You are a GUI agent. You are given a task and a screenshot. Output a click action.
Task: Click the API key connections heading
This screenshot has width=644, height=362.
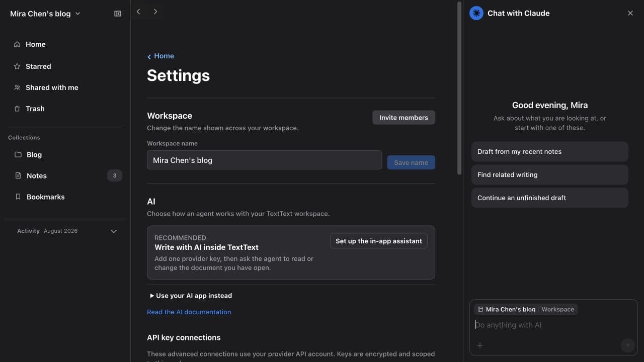[x=184, y=337]
